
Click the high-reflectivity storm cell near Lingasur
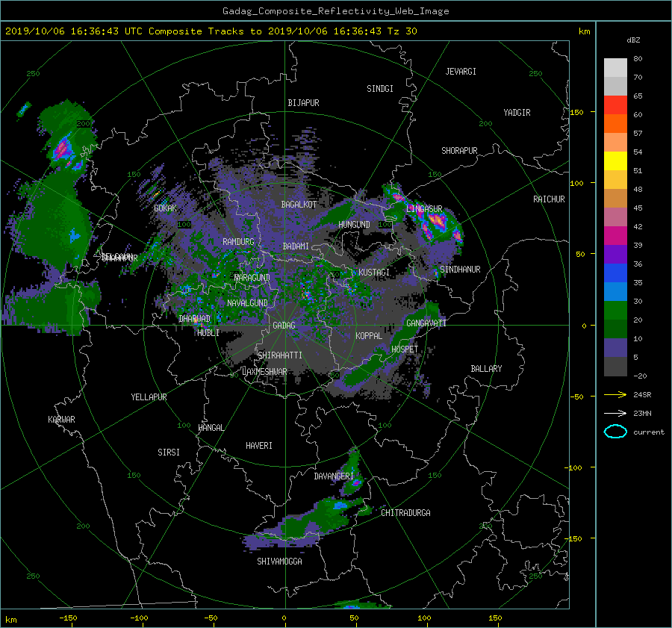(437, 221)
